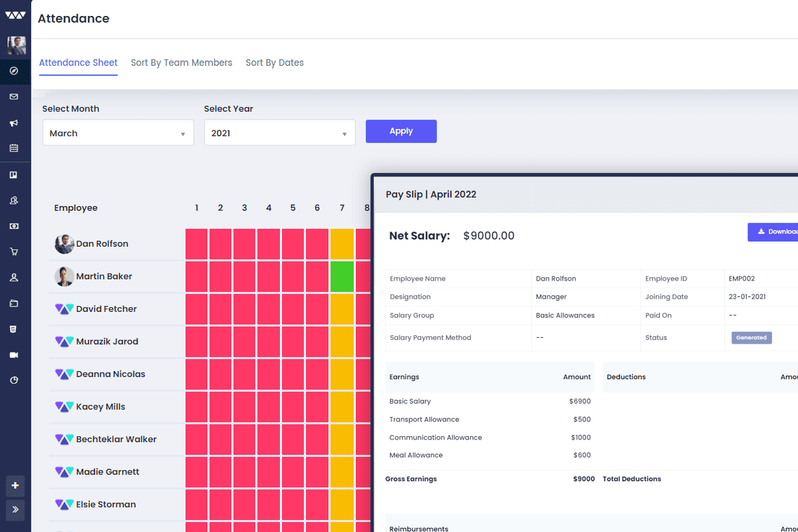Open the calendar icon in sidebar
The height and width of the screenshot is (532, 798).
14,148
